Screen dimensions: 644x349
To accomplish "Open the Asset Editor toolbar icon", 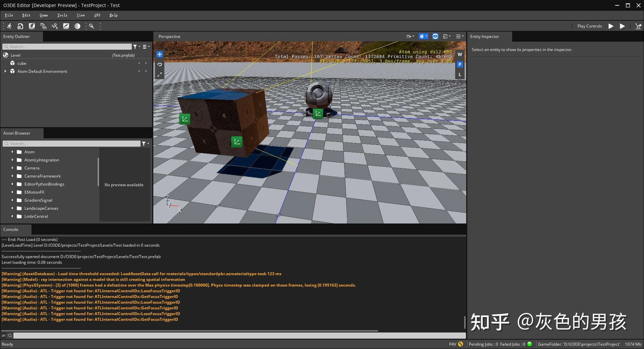I will coord(20,26).
